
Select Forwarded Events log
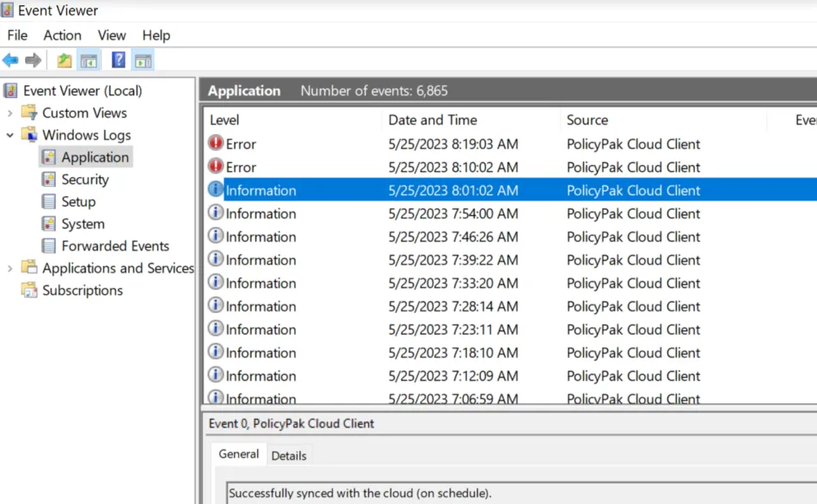pyautogui.click(x=115, y=246)
